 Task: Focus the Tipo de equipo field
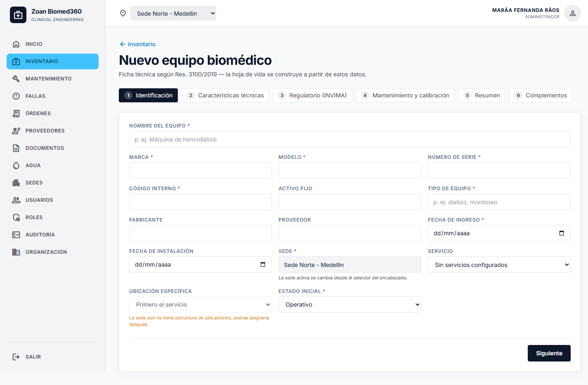[x=499, y=202]
